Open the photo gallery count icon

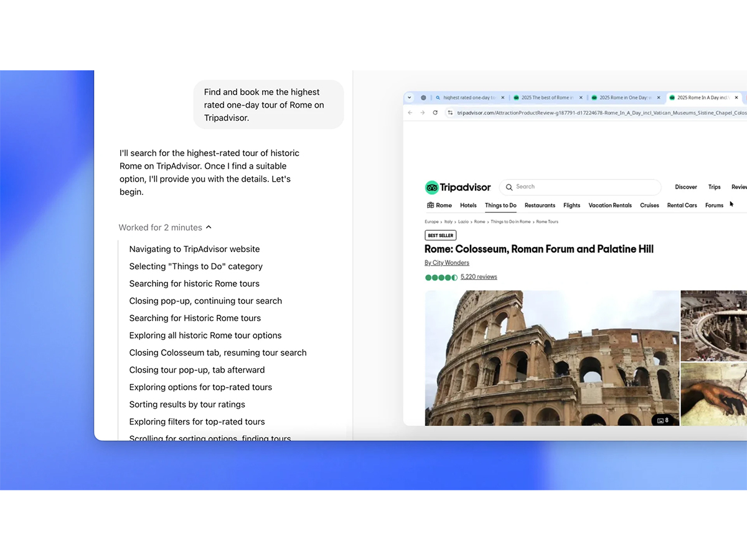(663, 420)
